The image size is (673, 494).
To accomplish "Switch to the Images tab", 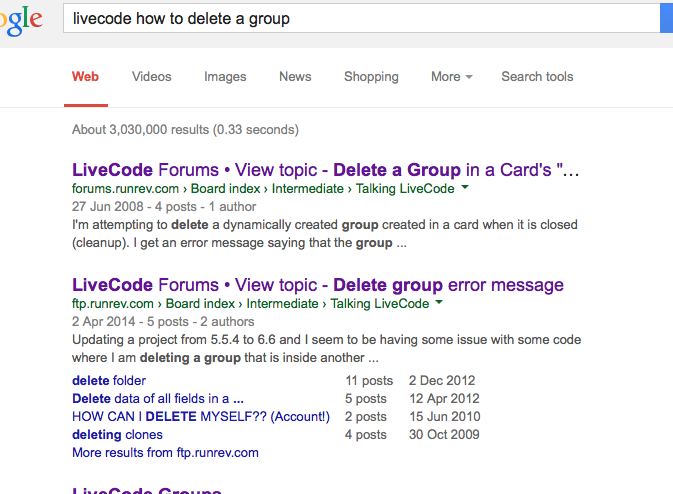I will [225, 77].
